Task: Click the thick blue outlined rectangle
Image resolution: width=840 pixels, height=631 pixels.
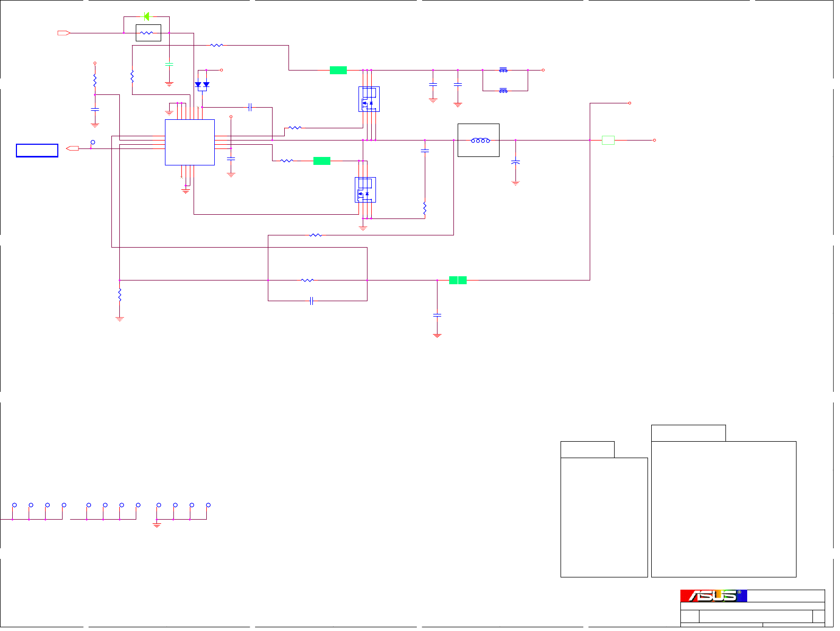Action: click(37, 150)
